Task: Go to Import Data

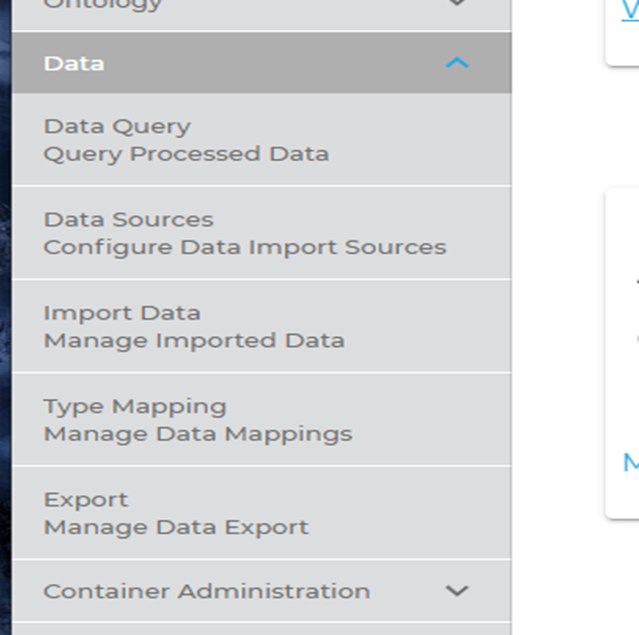Action: point(122,313)
